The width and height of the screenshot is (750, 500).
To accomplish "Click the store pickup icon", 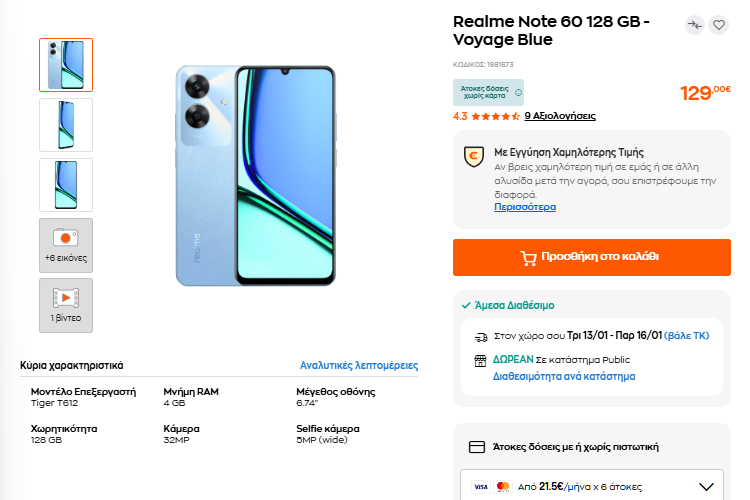I will [x=481, y=360].
